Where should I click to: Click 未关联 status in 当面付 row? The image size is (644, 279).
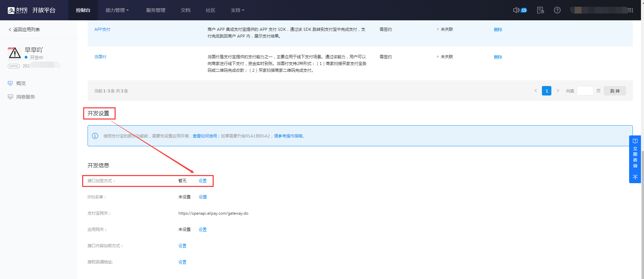(x=447, y=57)
